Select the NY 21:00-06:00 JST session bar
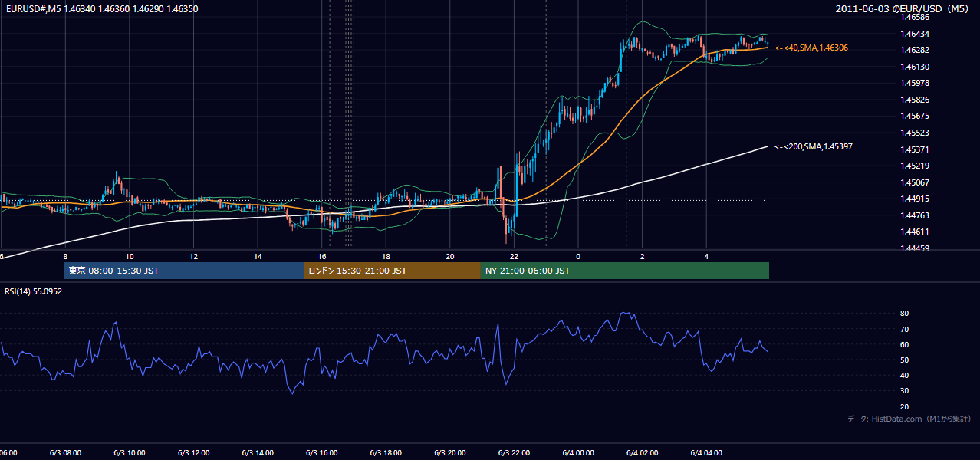This screenshot has height=460, width=980. pyautogui.click(x=625, y=271)
